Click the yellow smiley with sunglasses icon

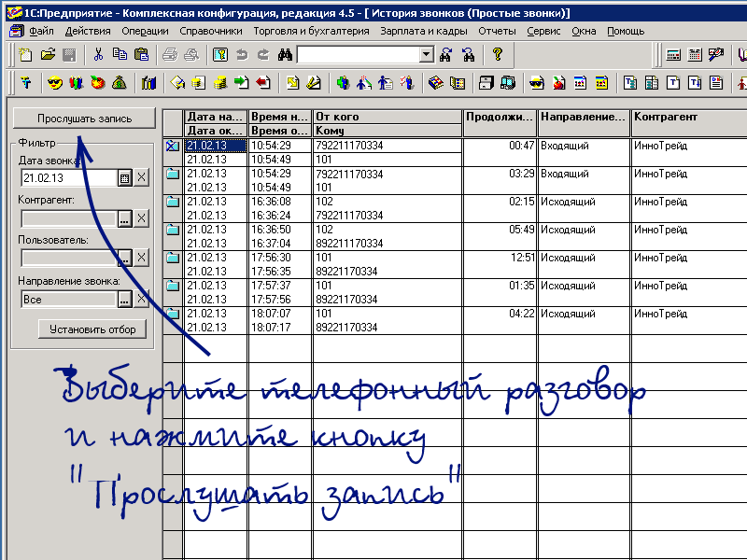coord(55,83)
